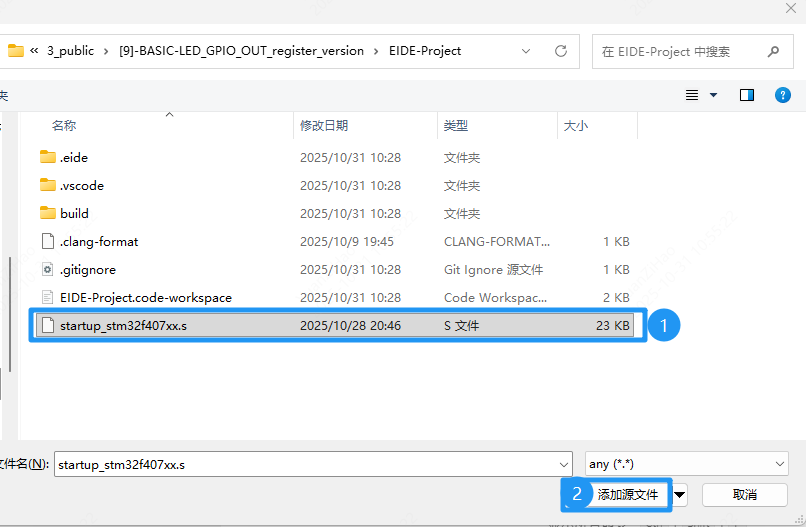Click the left navigation pane scrollbar
The height and width of the screenshot is (527, 806).
point(10,314)
